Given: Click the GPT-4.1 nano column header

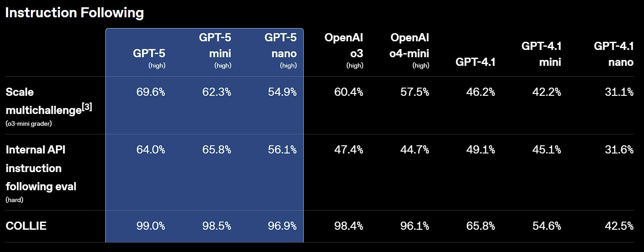Looking at the screenshot, I should coord(614,54).
